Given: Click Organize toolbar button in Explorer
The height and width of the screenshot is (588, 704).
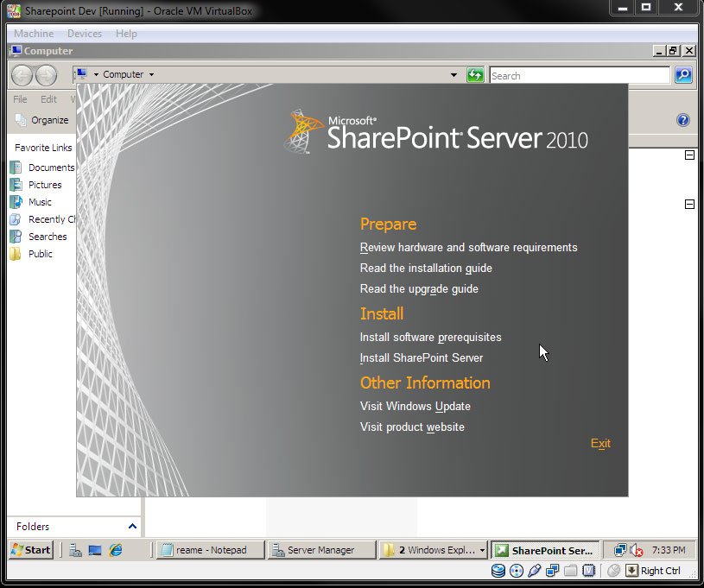Looking at the screenshot, I should click(41, 120).
